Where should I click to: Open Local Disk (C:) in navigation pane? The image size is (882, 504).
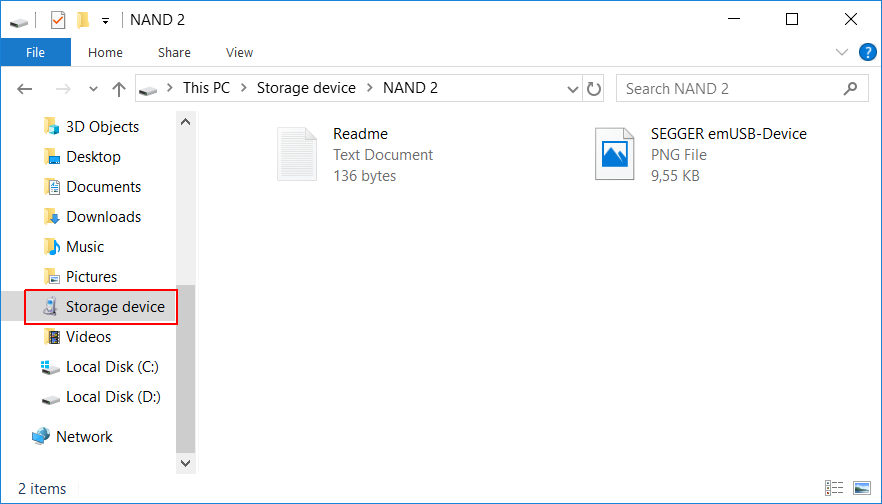click(111, 367)
